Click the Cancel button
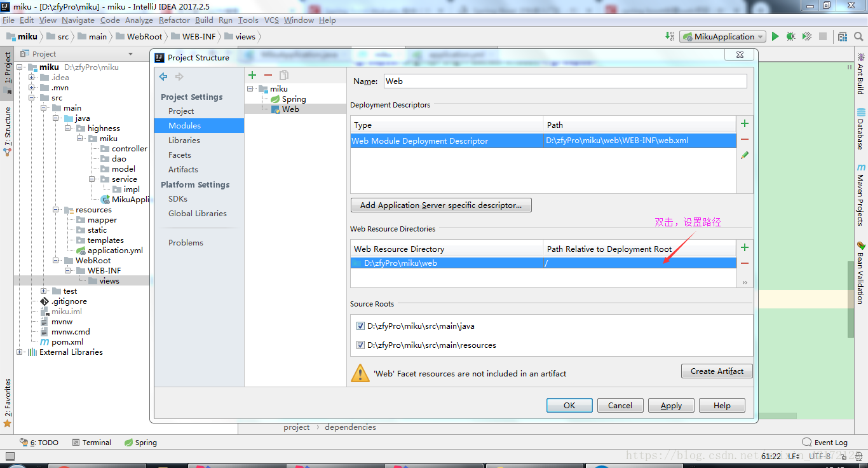 (620, 406)
